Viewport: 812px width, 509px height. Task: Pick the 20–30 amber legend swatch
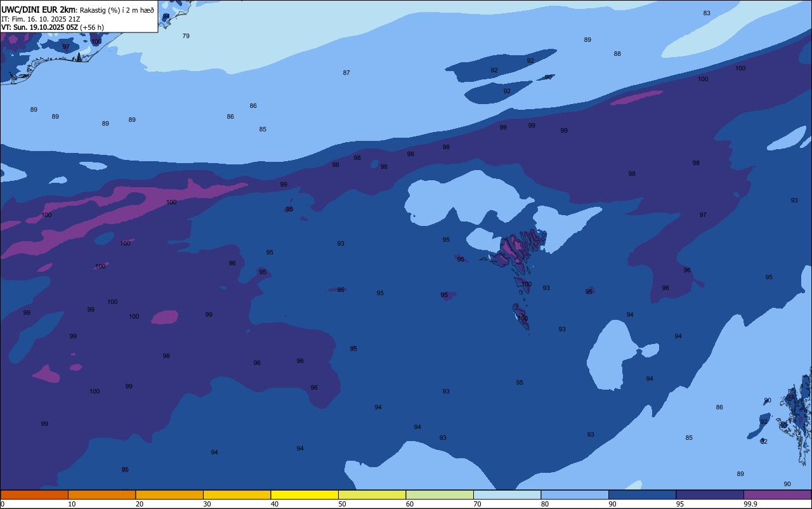(169, 494)
